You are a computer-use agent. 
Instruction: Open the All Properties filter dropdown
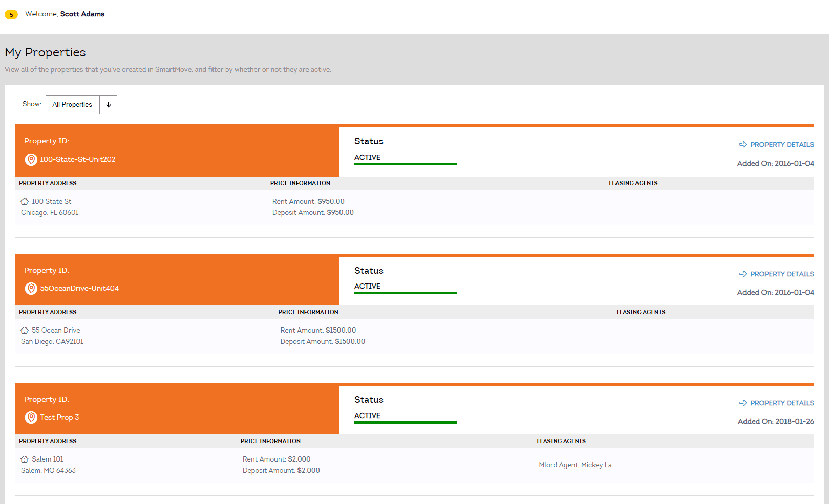(73, 105)
